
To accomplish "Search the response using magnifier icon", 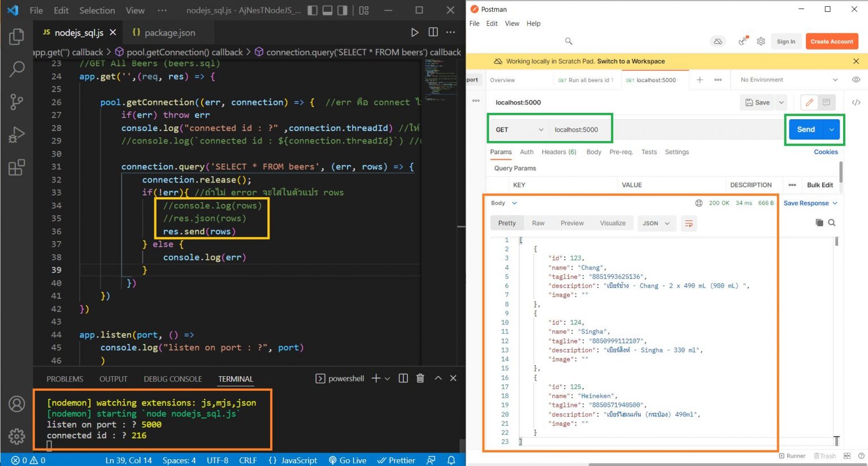I will click(832, 223).
